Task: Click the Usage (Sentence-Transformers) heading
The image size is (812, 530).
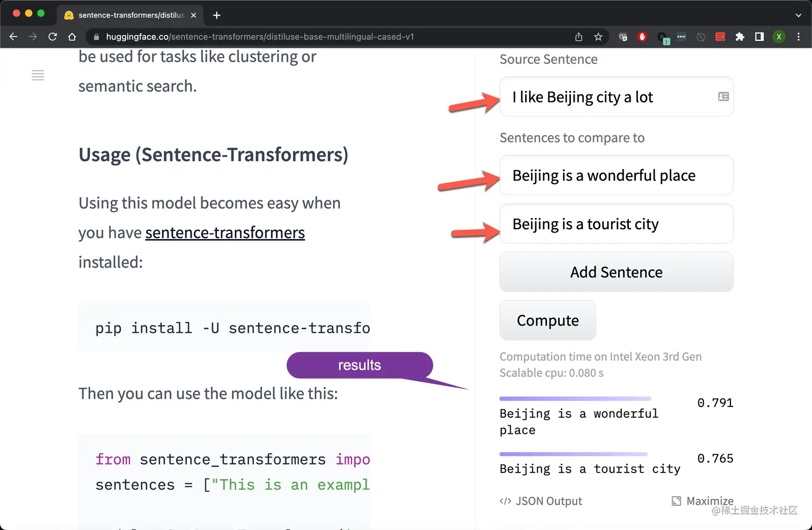Action: coord(213,155)
